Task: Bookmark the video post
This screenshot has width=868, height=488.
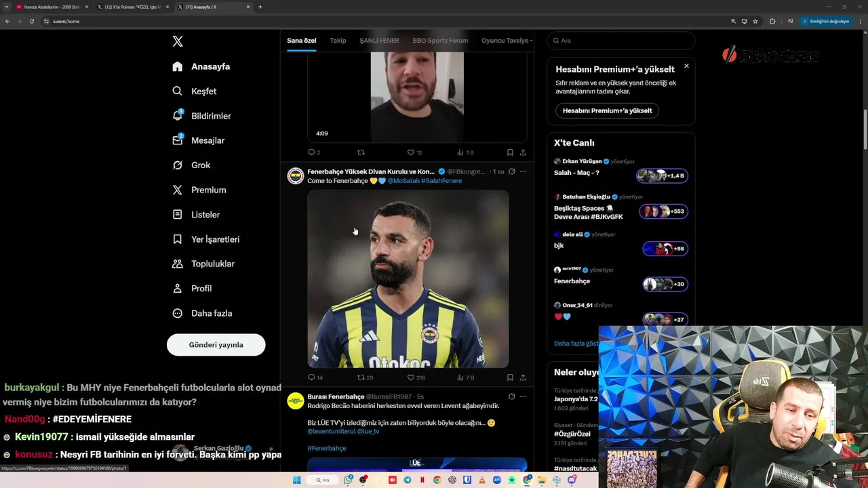Action: 510,152
